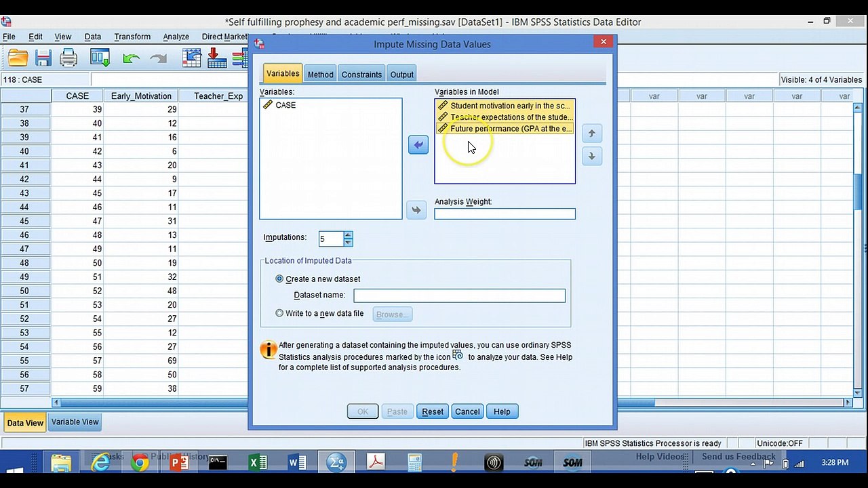The height and width of the screenshot is (488, 868).
Task: Decrease Imputations with stepper down arrow
Action: click(x=348, y=243)
